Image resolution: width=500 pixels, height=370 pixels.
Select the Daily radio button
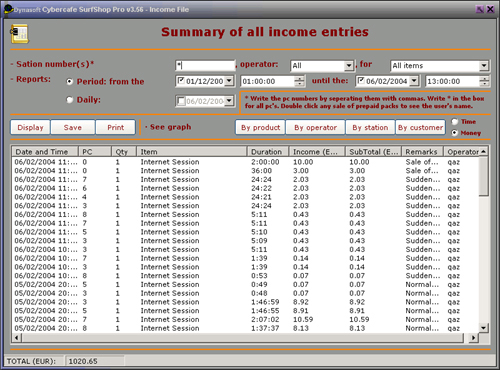70,100
